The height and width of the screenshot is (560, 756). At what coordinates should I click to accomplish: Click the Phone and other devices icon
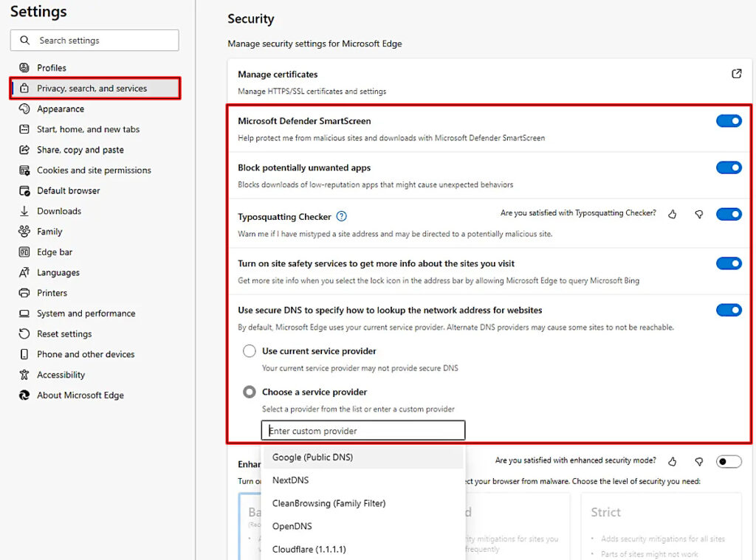[x=24, y=354]
